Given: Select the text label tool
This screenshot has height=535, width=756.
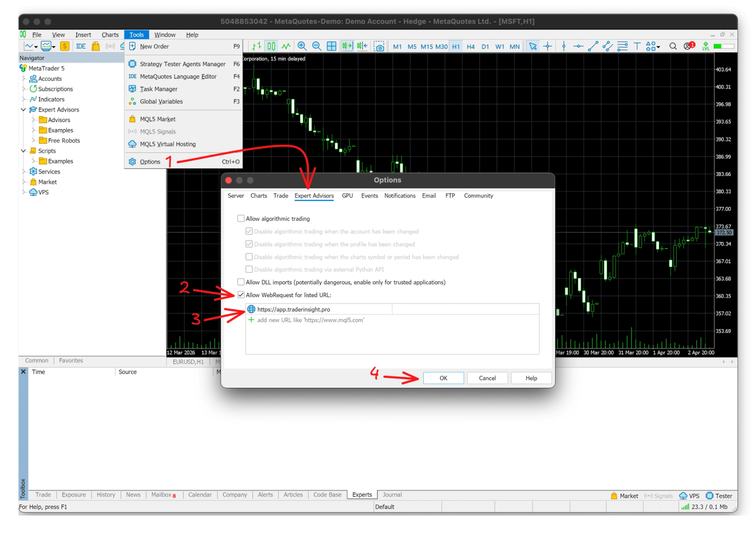Looking at the screenshot, I should pos(637,46).
